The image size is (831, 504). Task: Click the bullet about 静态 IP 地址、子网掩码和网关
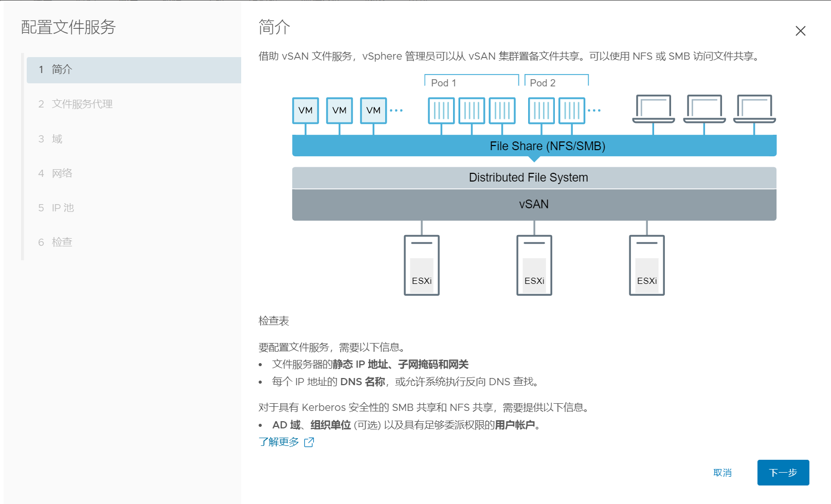(370, 365)
